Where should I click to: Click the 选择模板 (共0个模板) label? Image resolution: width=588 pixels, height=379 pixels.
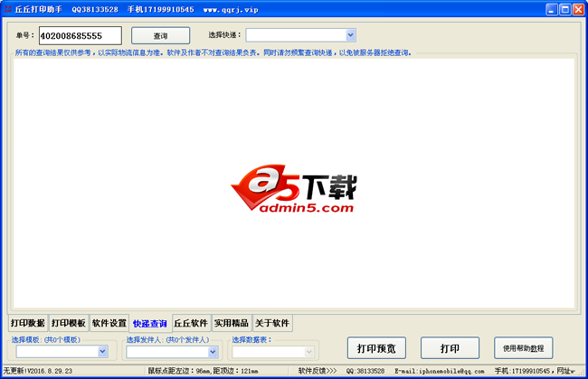(46, 339)
